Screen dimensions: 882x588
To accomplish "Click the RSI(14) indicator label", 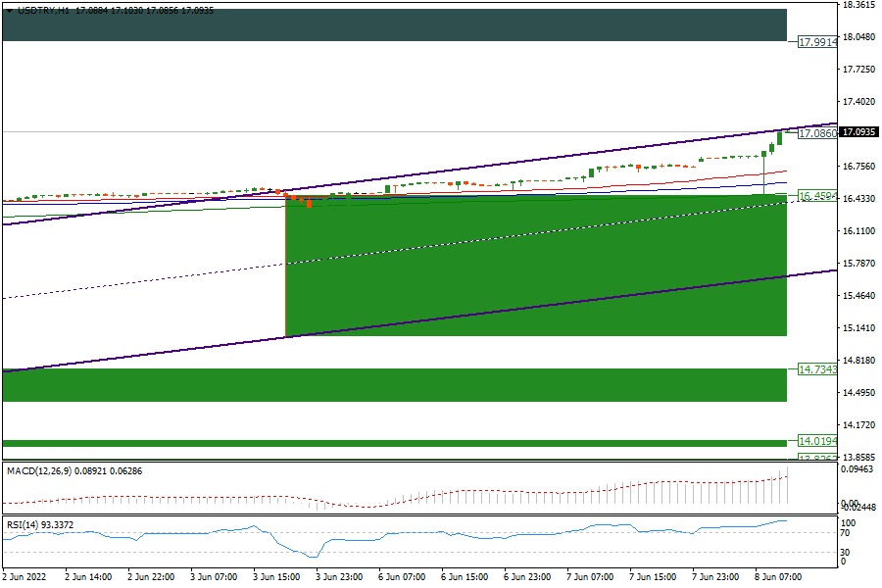I will click(x=24, y=525).
